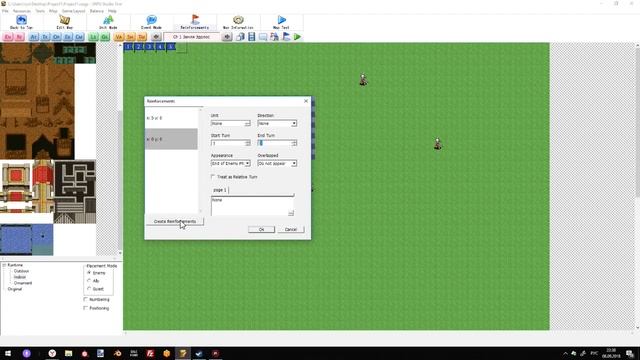Go to Back to Top toolbar button
The height and width of the screenshot is (360, 640).
pyautogui.click(x=21, y=22)
